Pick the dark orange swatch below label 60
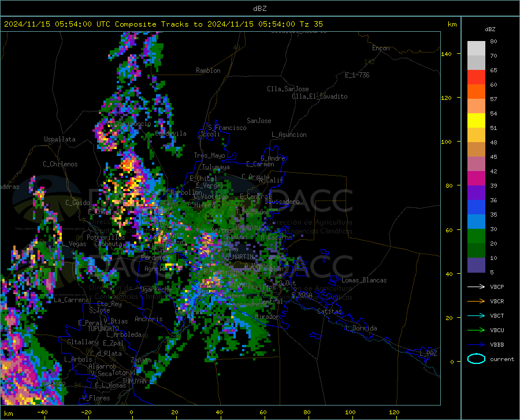Screen dimensions: 520x420 (x=476, y=92)
